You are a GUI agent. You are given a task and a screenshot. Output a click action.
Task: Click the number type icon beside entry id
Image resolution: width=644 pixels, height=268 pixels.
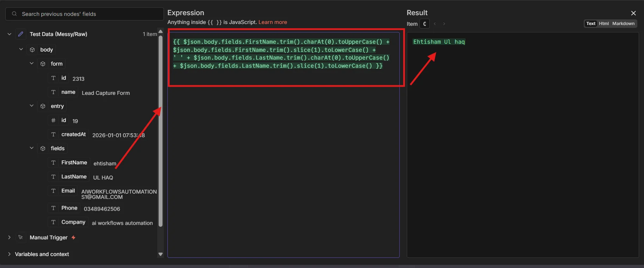(53, 120)
